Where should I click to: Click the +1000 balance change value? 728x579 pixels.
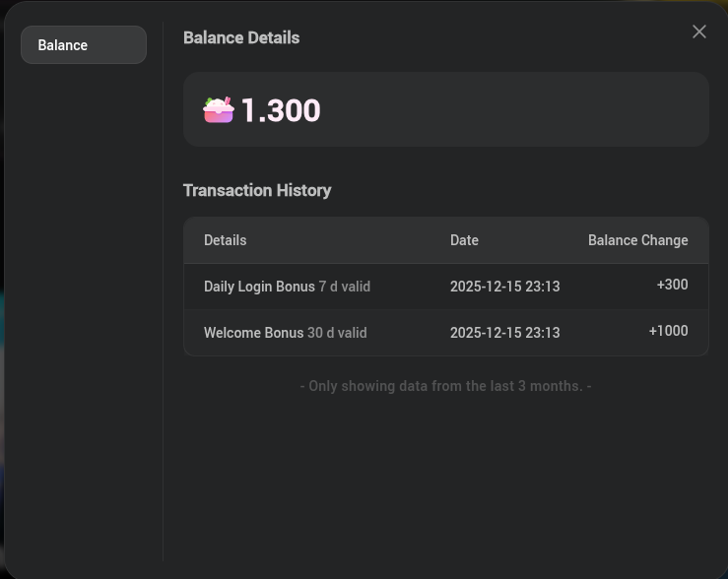[x=668, y=331]
